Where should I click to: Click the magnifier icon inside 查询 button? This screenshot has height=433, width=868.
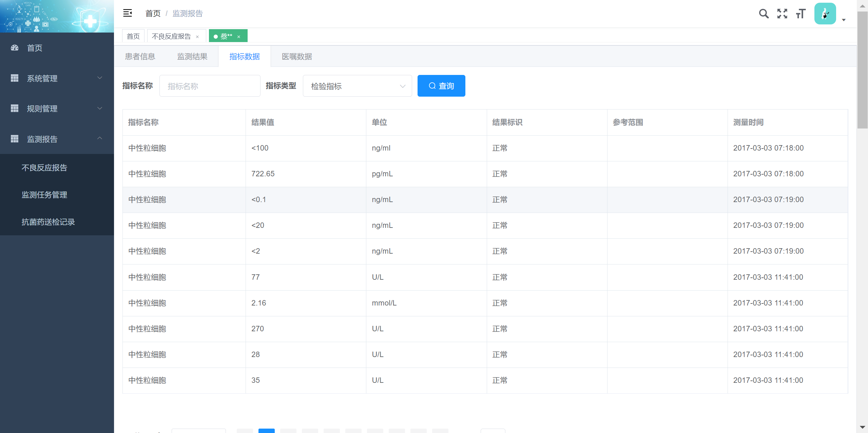(432, 86)
